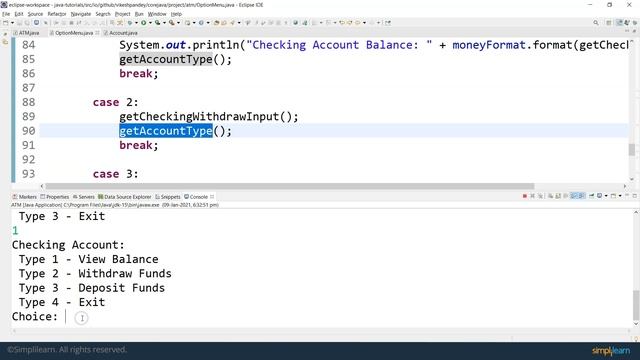
Task: Click the Pin Console icon
Action: click(x=591, y=196)
